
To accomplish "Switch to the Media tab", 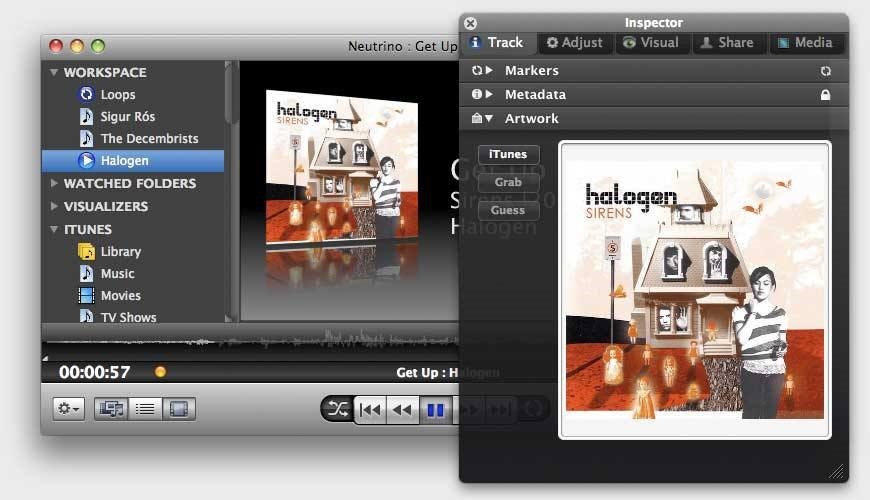I will [x=806, y=43].
